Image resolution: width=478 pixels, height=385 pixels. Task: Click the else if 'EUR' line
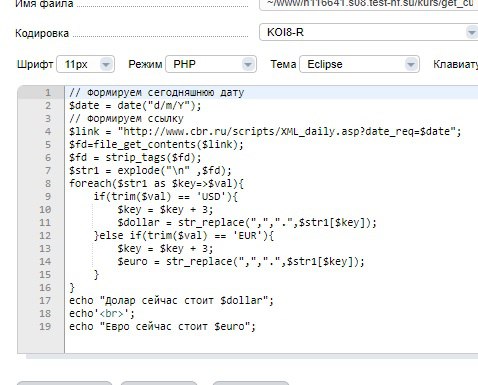(x=184, y=235)
